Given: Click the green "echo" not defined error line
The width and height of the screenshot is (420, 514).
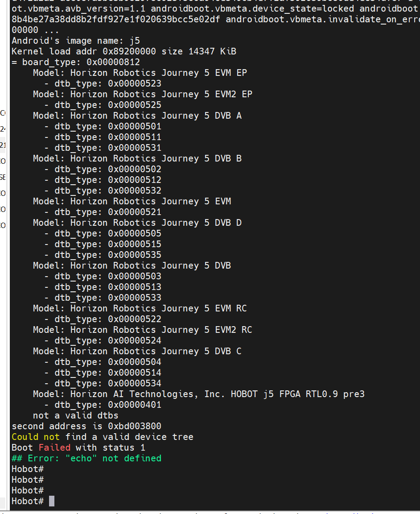Looking at the screenshot, I should pyautogui.click(x=86, y=458).
